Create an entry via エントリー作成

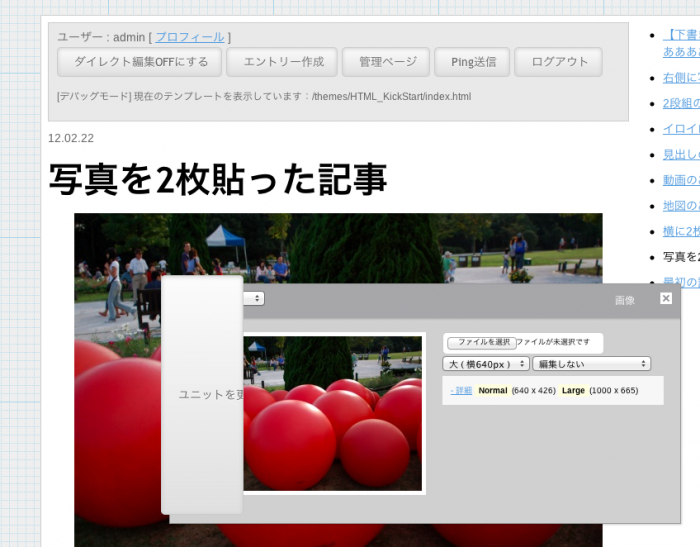[282, 62]
